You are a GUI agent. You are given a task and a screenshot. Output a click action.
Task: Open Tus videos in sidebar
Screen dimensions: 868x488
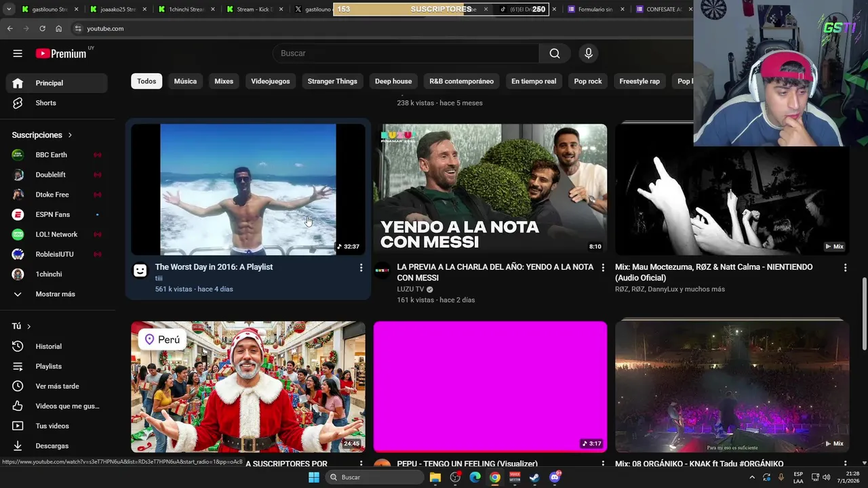point(57,426)
